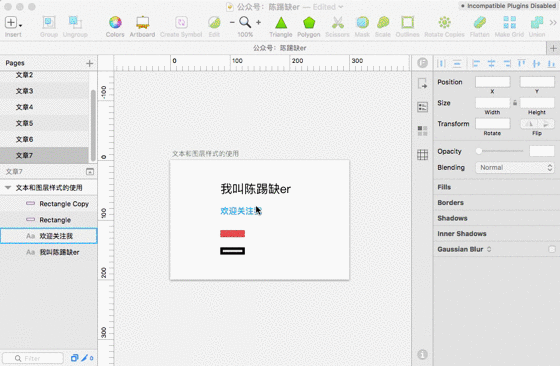
Task: Flip the layer vertically
Action: pos(546,124)
